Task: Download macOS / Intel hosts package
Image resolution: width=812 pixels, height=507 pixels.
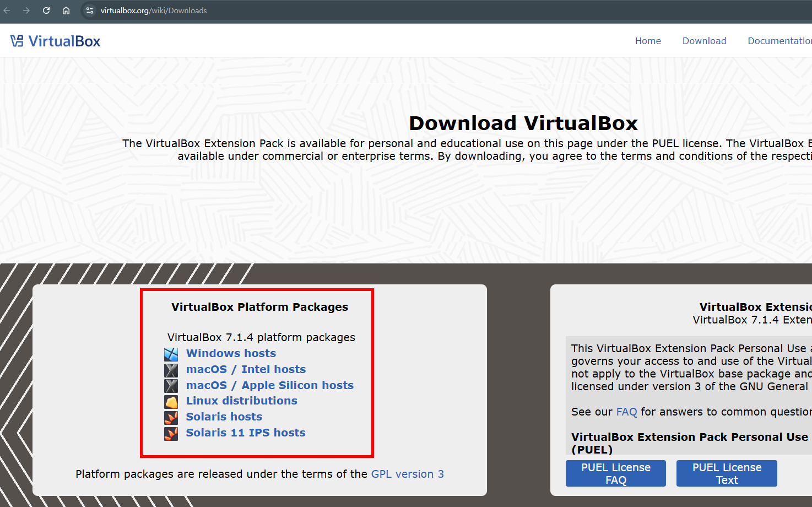Action: pos(246,369)
